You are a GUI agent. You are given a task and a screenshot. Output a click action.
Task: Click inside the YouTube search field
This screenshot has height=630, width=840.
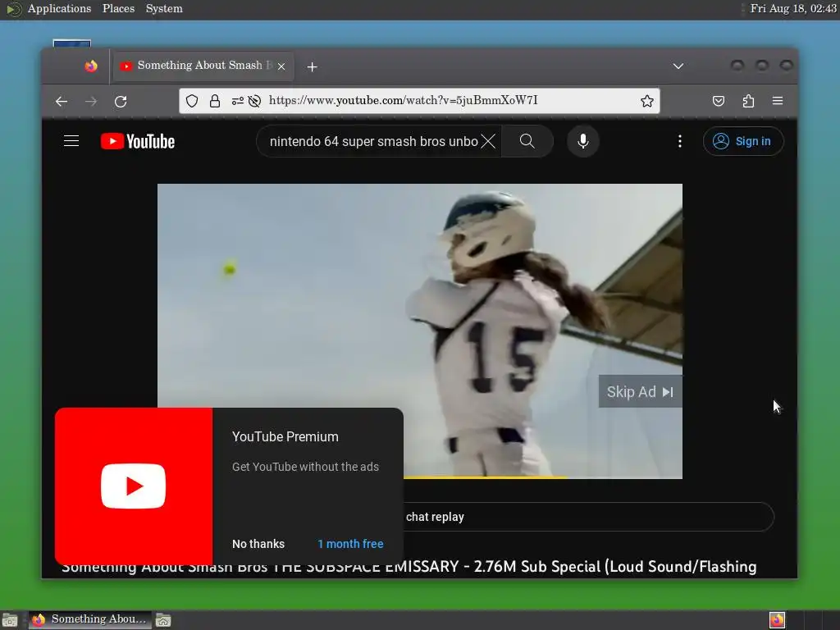[x=373, y=141]
